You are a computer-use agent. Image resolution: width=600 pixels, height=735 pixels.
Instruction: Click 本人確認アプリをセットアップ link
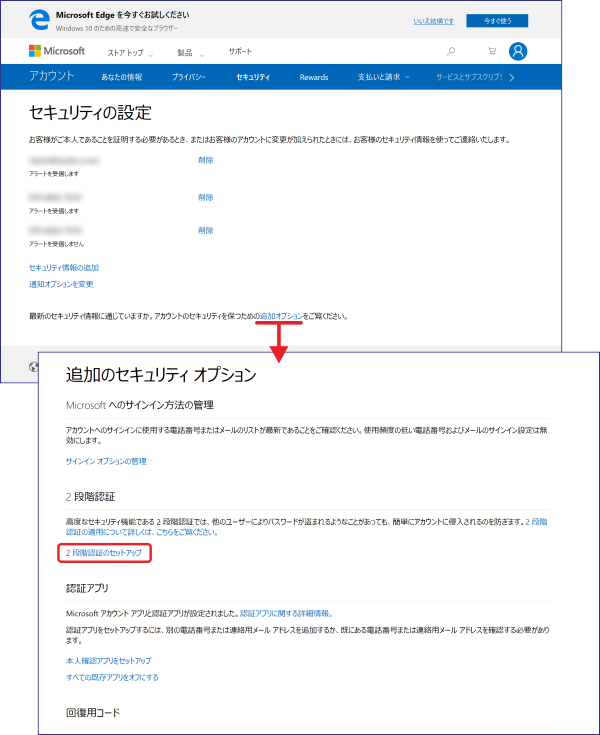108,661
